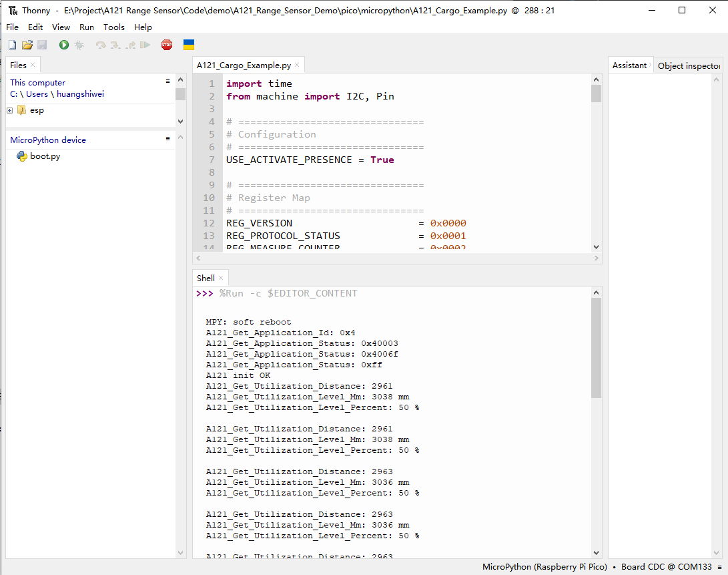The image size is (728, 575).
Task: Click the 'import time' code line
Action: tap(259, 83)
